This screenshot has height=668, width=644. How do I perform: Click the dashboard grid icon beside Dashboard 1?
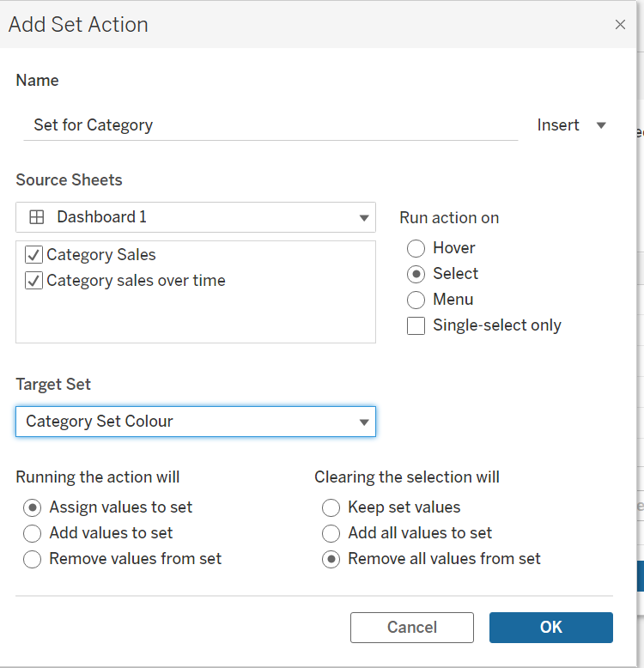(37, 217)
